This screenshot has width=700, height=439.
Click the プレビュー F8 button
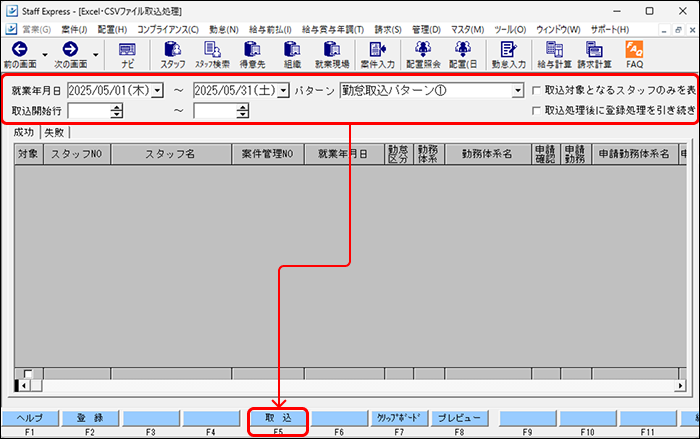click(459, 418)
